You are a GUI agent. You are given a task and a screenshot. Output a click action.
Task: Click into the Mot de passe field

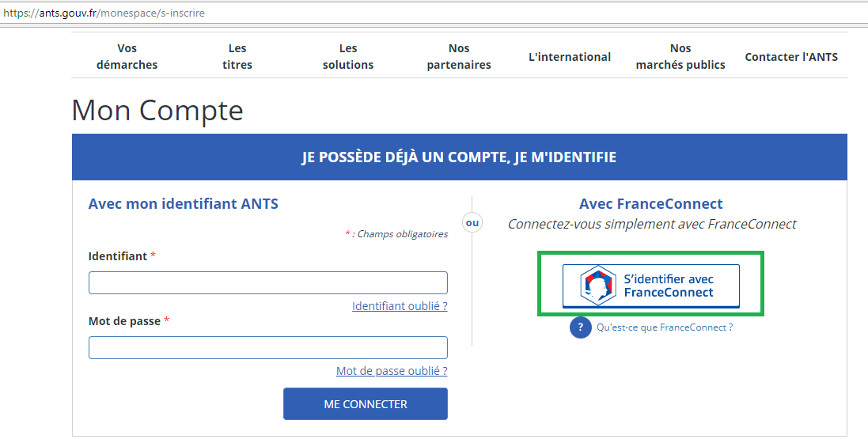pos(267,348)
